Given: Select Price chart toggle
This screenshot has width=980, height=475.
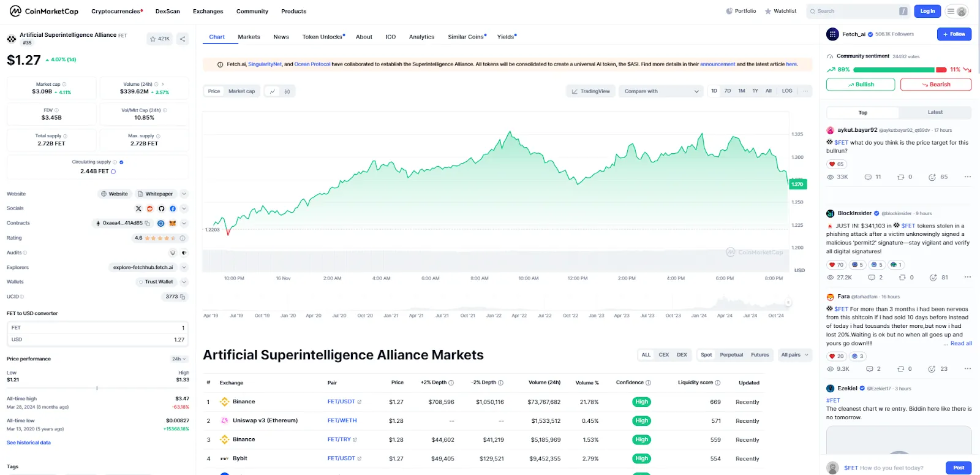Looking at the screenshot, I should pyautogui.click(x=214, y=91).
